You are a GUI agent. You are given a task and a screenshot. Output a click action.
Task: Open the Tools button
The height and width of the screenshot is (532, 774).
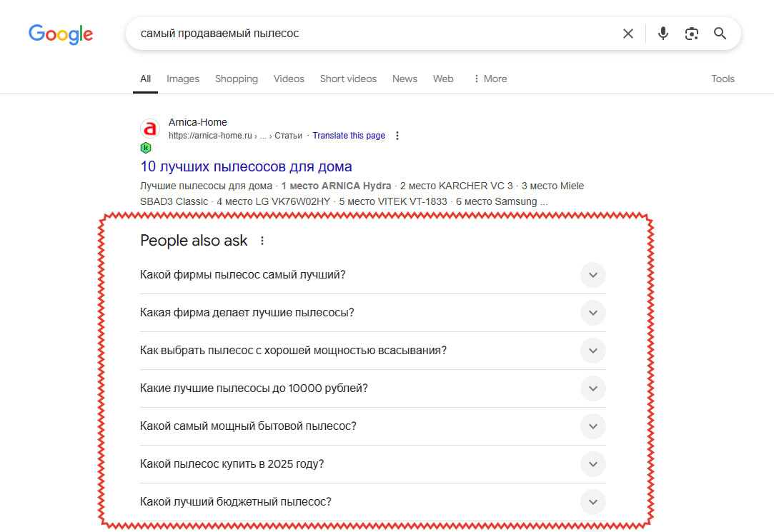point(723,79)
